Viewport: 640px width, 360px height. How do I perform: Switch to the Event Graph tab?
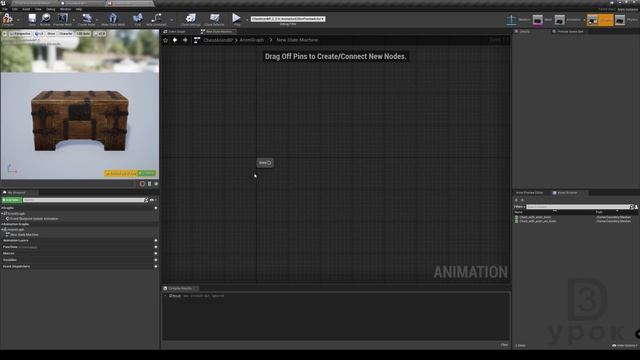pyautogui.click(x=175, y=31)
